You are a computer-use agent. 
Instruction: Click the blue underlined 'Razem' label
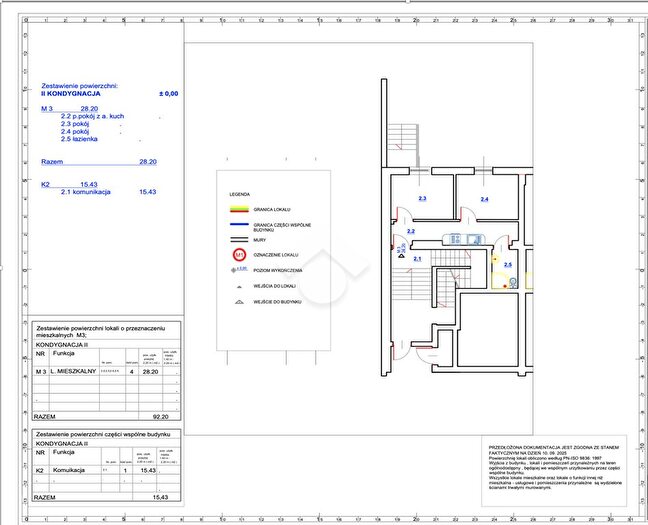tap(52, 162)
